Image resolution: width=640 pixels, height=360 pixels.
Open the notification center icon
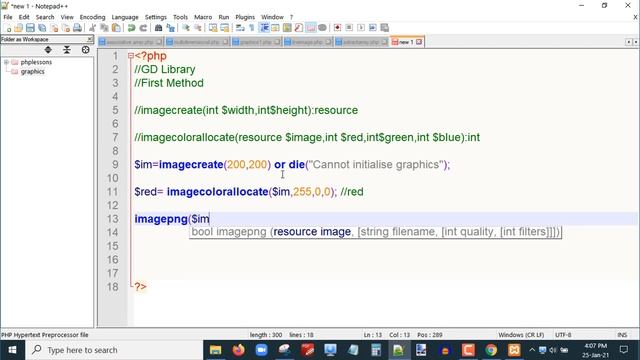pyautogui.click(x=624, y=350)
